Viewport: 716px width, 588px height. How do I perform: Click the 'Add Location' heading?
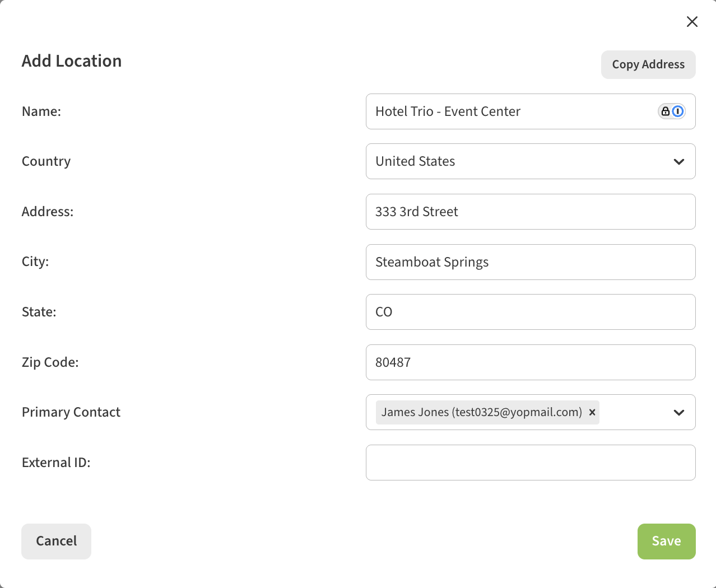coord(72,61)
